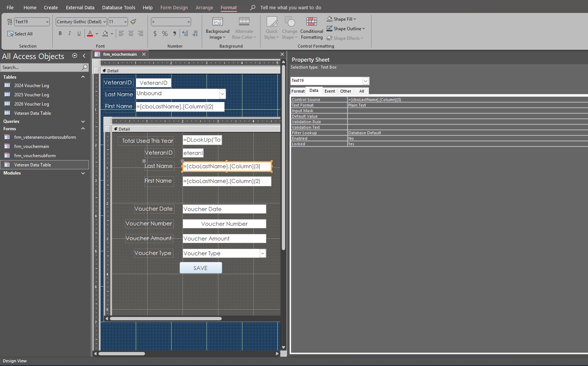This screenshot has width=588, height=366.
Task: Toggle italic formatting
Action: click(69, 34)
